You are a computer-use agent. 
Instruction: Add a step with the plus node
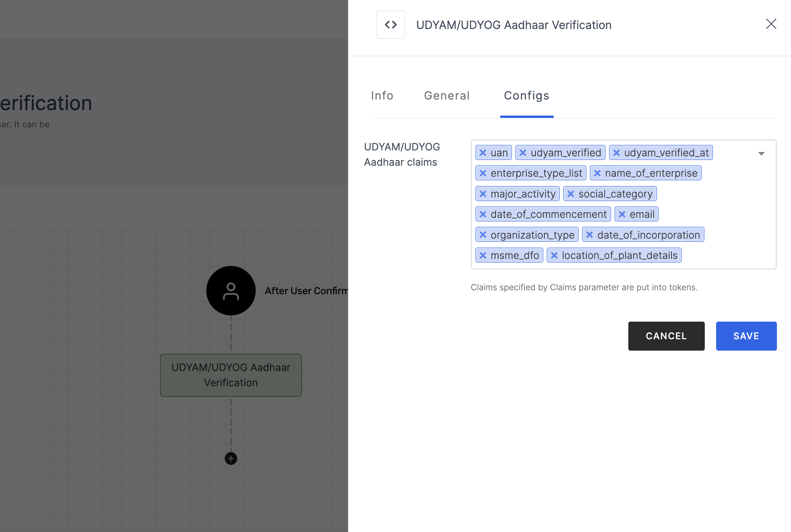231,458
